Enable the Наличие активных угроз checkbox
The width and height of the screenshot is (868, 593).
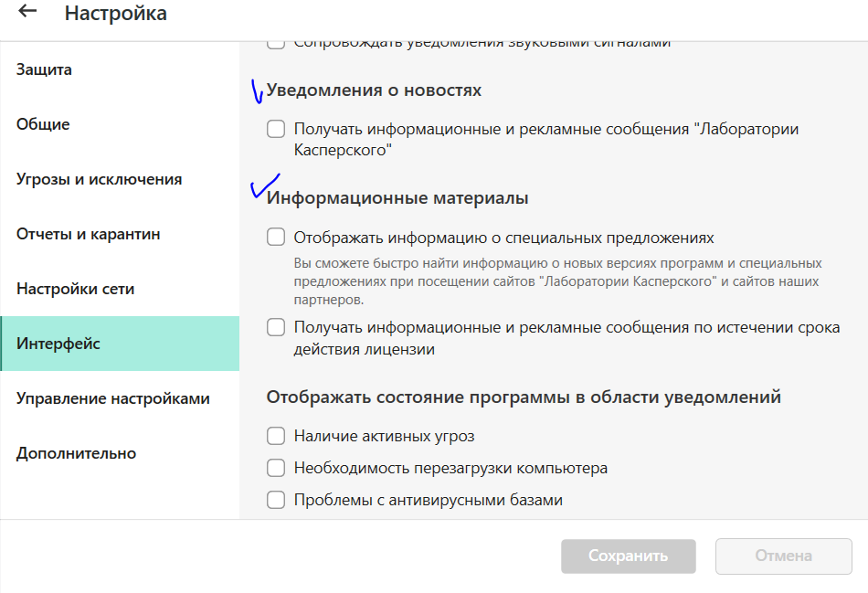point(276,436)
